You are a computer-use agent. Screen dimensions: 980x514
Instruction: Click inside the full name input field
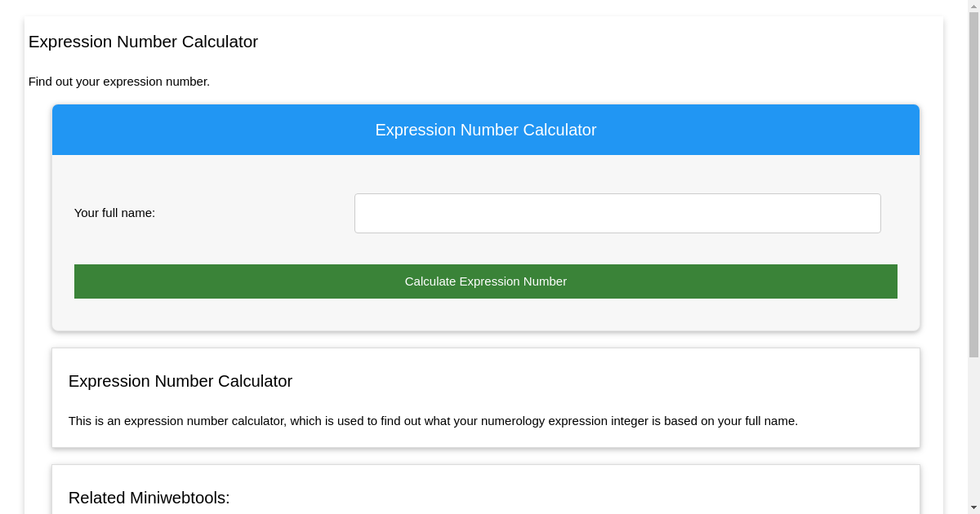tap(617, 213)
